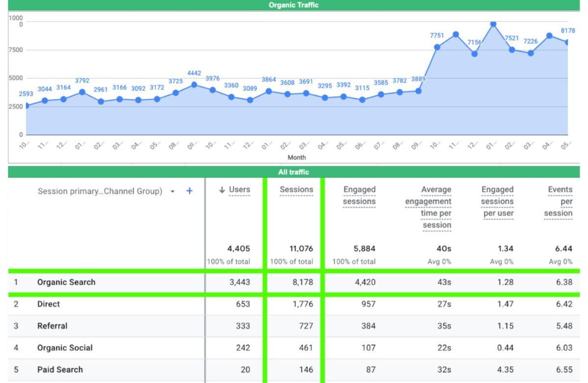This screenshot has width=588, height=383.
Task: Click the plus icon to add dimension
Action: pyautogui.click(x=189, y=191)
